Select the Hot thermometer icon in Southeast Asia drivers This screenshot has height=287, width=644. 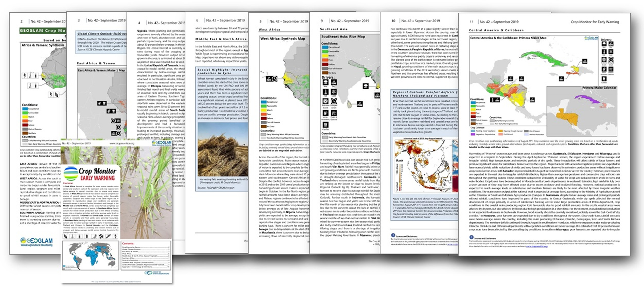pyautogui.click(x=325, y=92)
